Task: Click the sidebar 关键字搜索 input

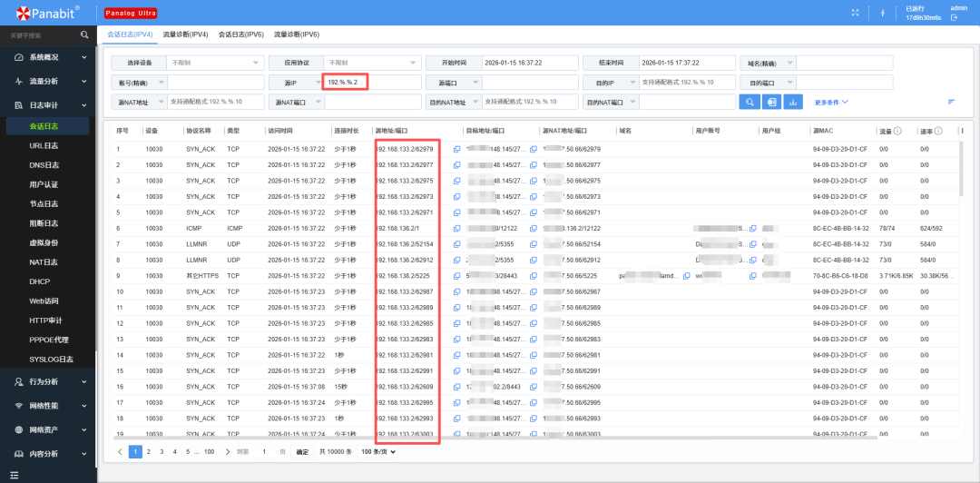Action: [41, 35]
